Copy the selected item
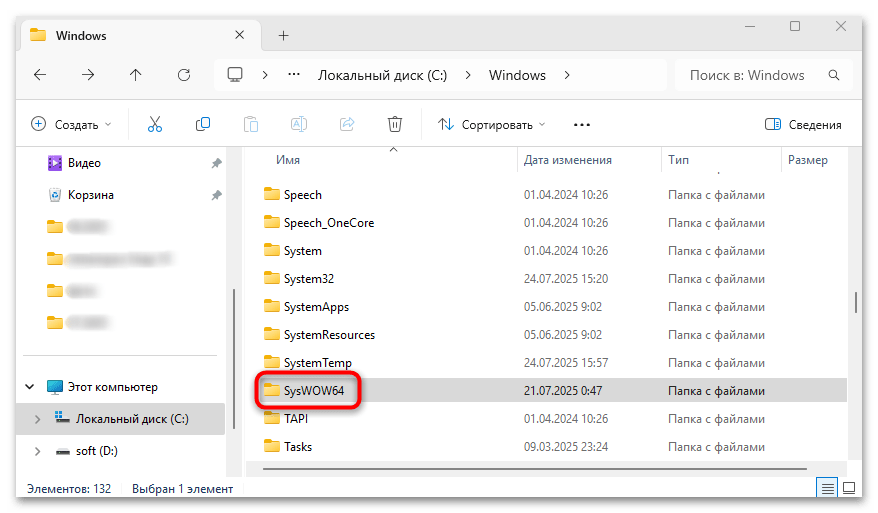Viewport: 878px width, 513px height. [203, 124]
